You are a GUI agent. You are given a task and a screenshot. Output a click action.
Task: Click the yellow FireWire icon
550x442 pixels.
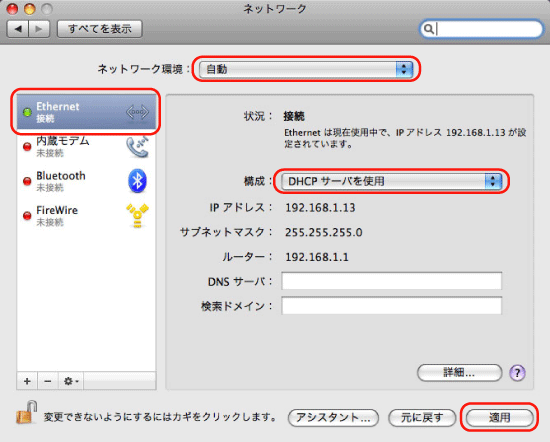coord(137,215)
